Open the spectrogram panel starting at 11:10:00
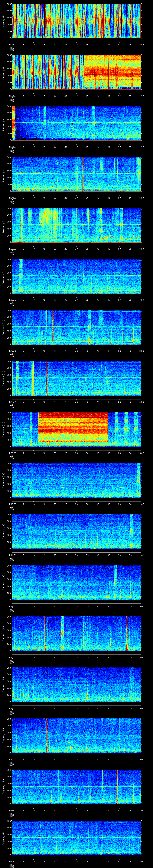Image resolution: width=153 pixels, height=868 pixels. [x=77, y=480]
